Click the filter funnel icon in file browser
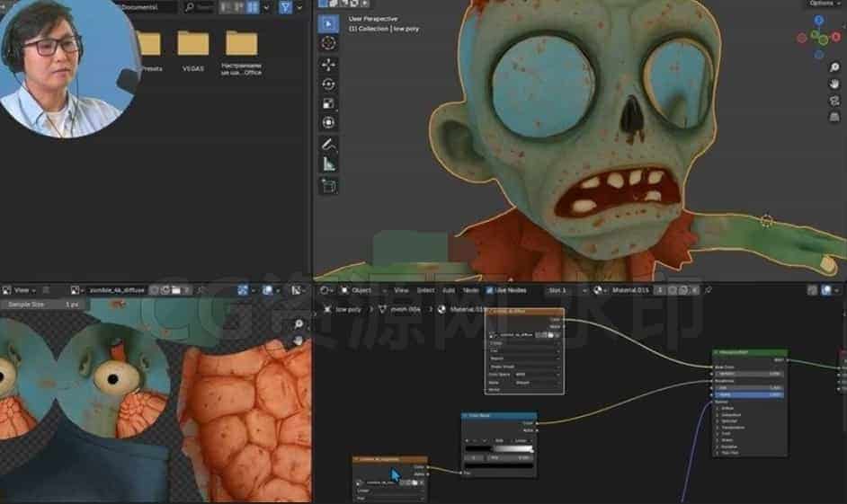Image resolution: width=847 pixels, height=504 pixels. pyautogui.click(x=285, y=7)
